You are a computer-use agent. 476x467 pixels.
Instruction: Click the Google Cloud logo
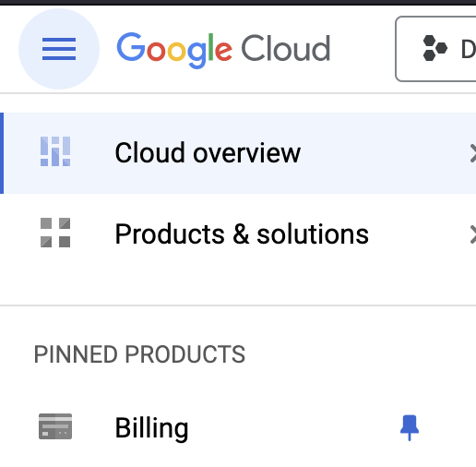point(223,50)
